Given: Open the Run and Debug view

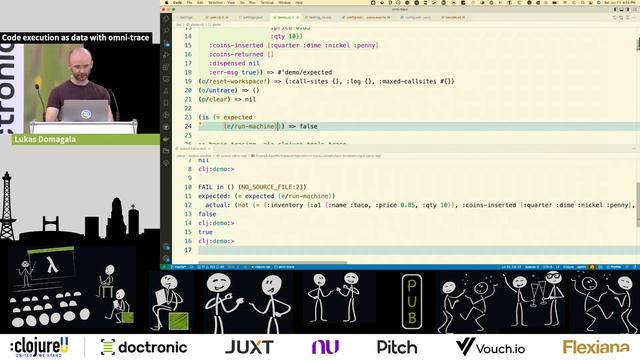Looking at the screenshot, I should (x=166, y=55).
